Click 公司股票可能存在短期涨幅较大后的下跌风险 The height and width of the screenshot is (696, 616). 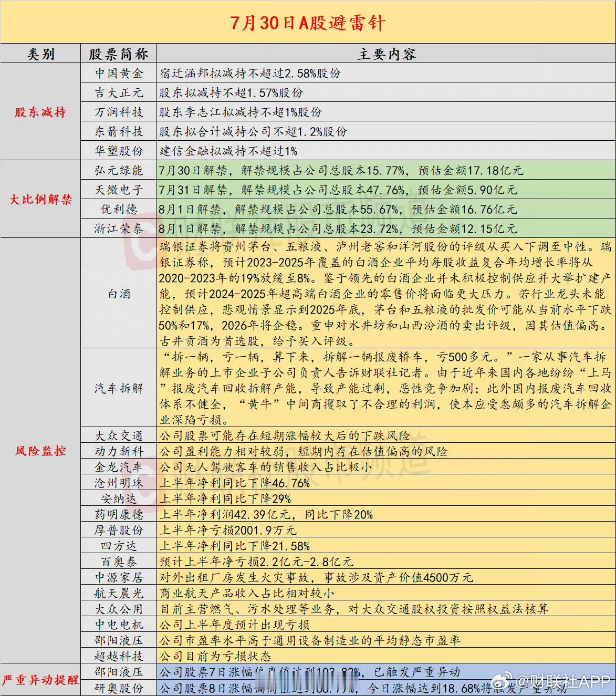coord(285,435)
